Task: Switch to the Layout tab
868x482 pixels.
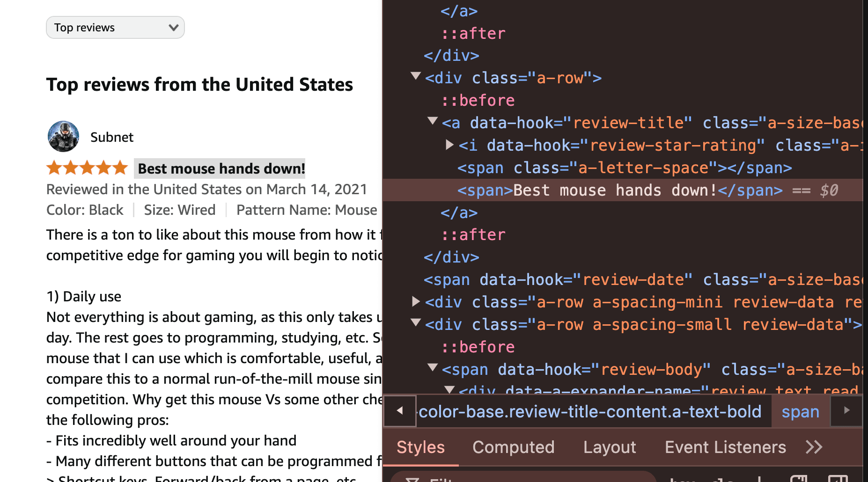Action: point(610,447)
